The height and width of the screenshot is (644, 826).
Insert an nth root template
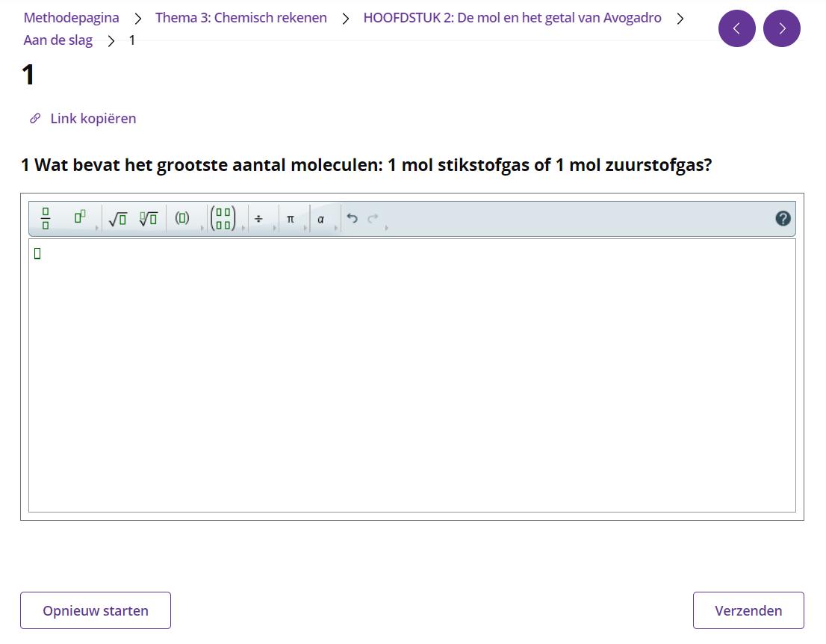point(149,218)
